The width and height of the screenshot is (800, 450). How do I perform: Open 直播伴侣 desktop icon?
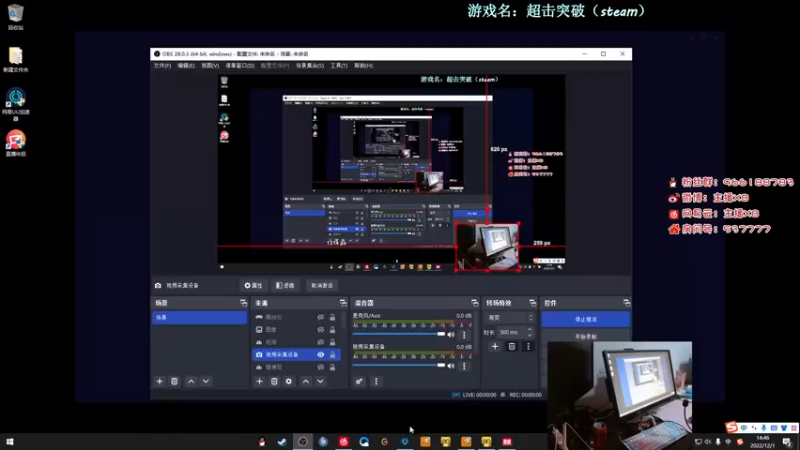pyautogui.click(x=15, y=143)
